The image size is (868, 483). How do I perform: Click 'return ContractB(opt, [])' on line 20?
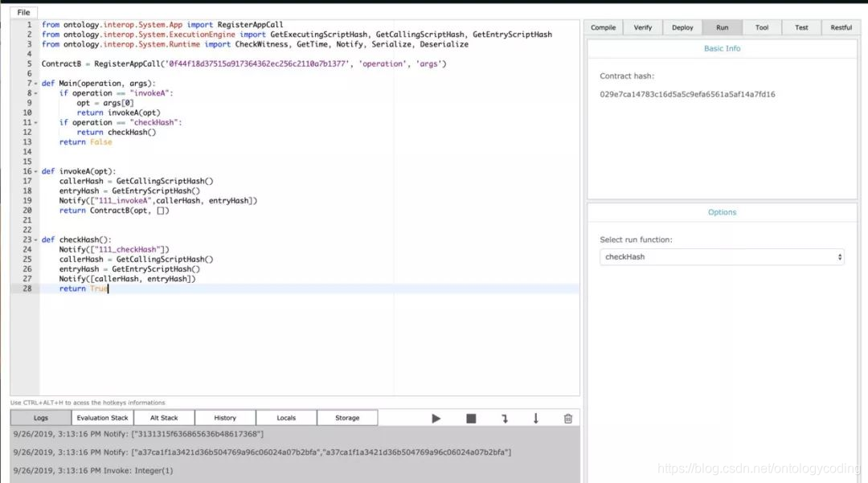[114, 211]
